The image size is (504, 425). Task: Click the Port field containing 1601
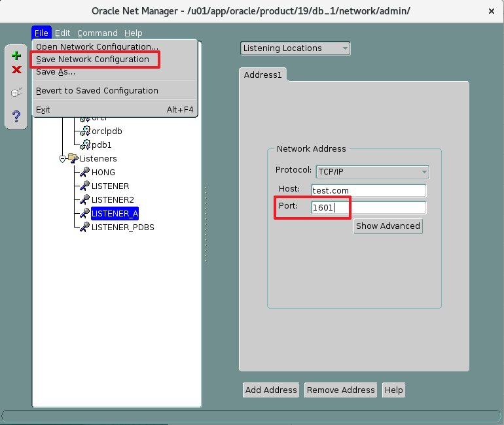(369, 208)
